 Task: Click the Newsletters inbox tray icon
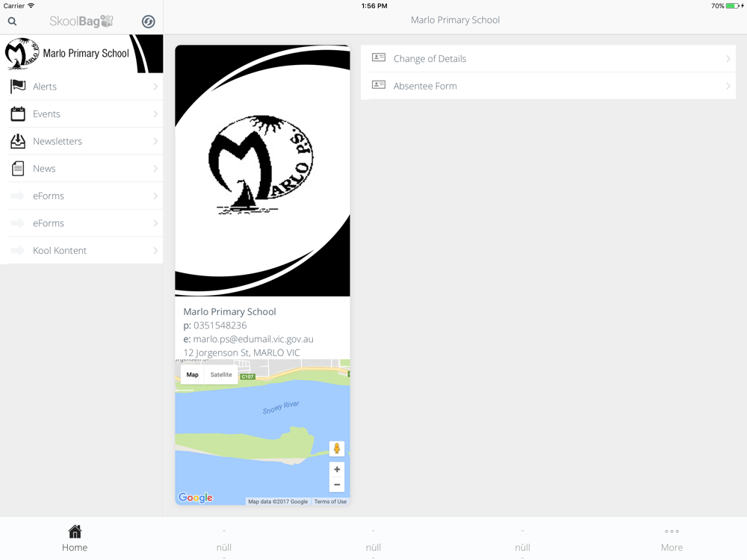tap(18, 141)
